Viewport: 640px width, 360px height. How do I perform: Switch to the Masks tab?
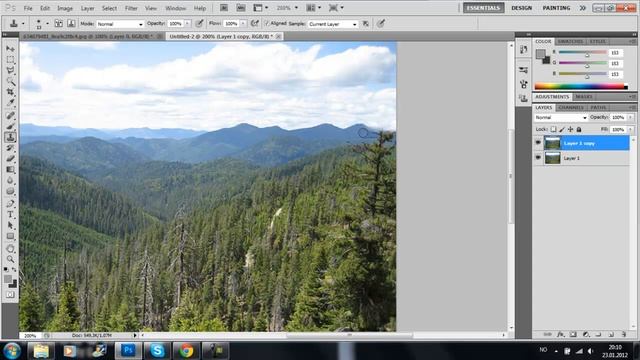[x=584, y=97]
